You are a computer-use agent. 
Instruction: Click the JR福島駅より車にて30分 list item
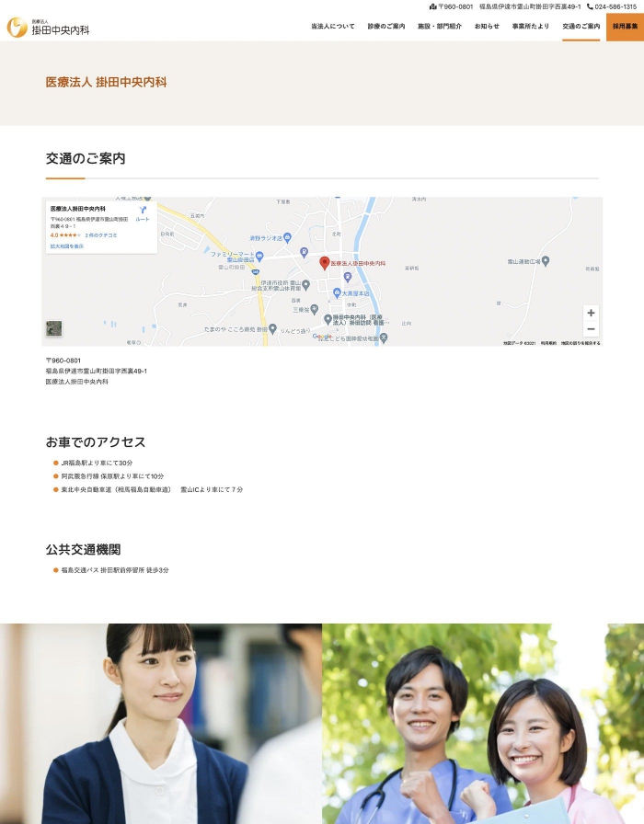point(97,463)
